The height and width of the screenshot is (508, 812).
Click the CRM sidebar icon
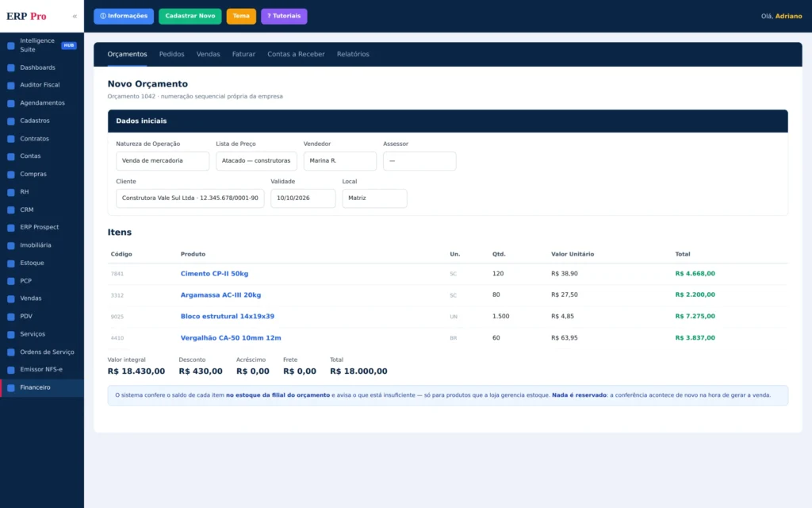tap(11, 210)
